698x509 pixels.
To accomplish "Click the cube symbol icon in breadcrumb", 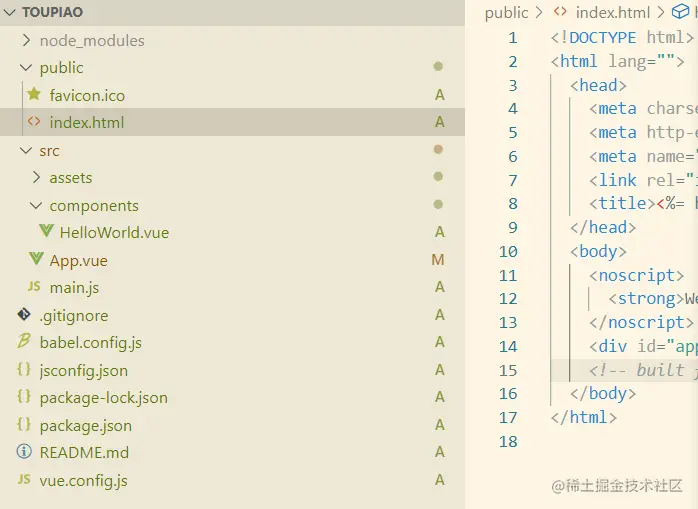I will click(680, 12).
